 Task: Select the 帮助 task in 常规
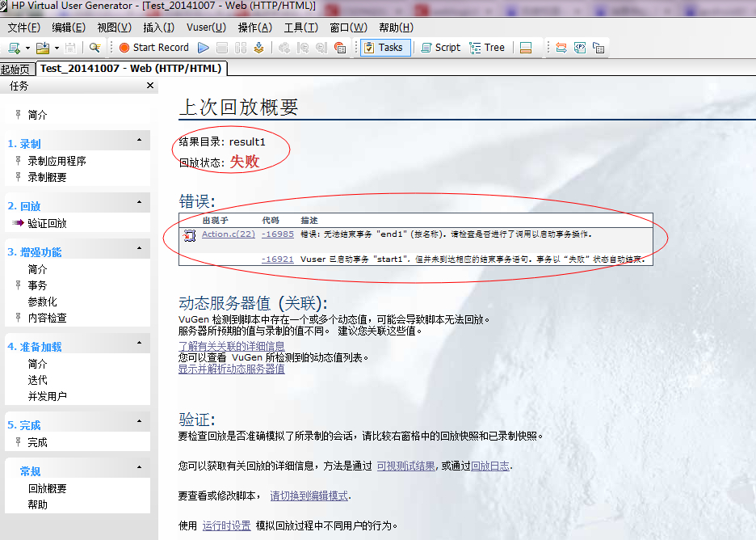tap(37, 504)
